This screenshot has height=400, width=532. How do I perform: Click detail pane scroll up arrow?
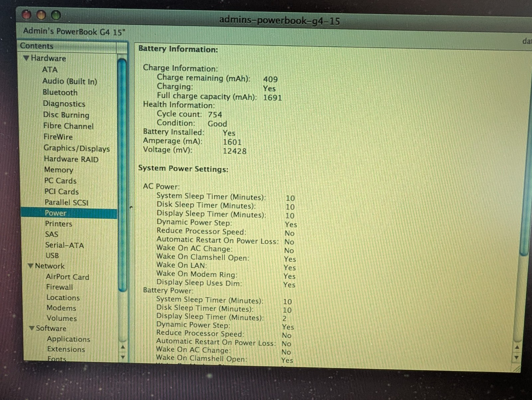click(517, 347)
